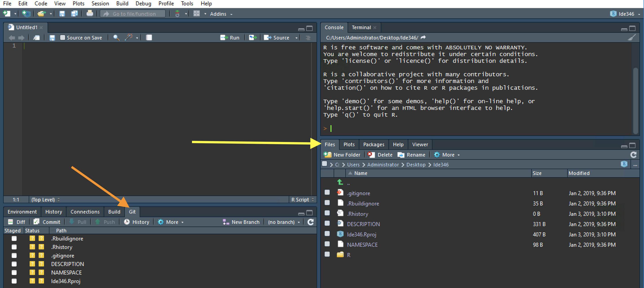The height and width of the screenshot is (288, 644).
Task: Click the Save all documents icon
Action: (74, 14)
